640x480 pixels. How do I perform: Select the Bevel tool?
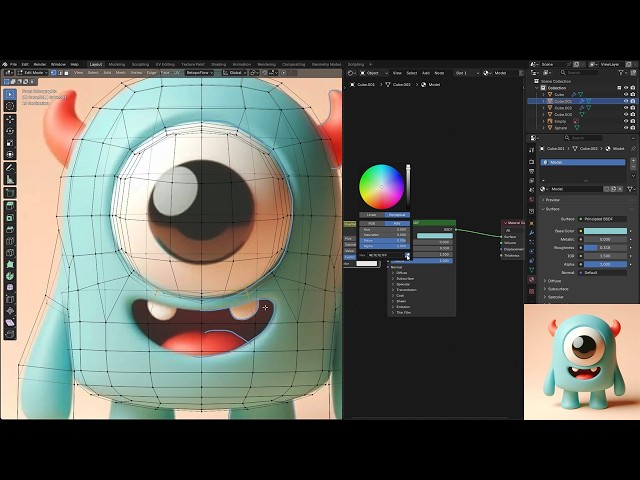[10, 229]
